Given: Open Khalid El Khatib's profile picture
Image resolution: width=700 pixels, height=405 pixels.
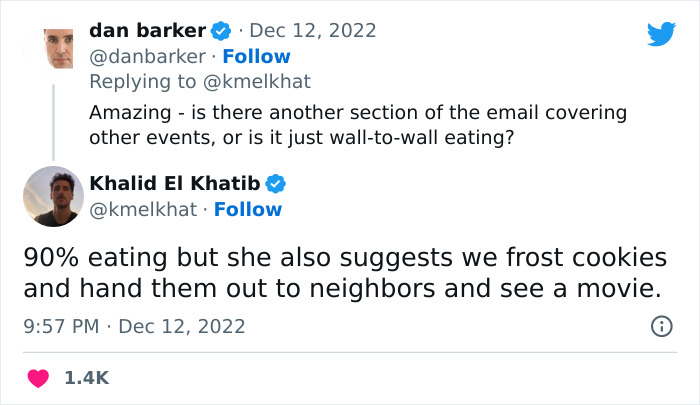Looking at the screenshot, I should click(x=53, y=196).
